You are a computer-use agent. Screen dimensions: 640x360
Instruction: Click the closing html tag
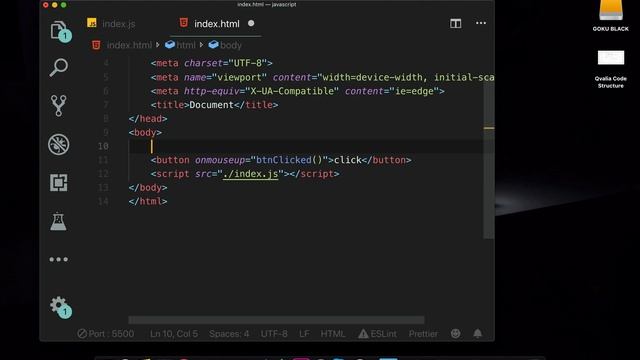(x=148, y=201)
